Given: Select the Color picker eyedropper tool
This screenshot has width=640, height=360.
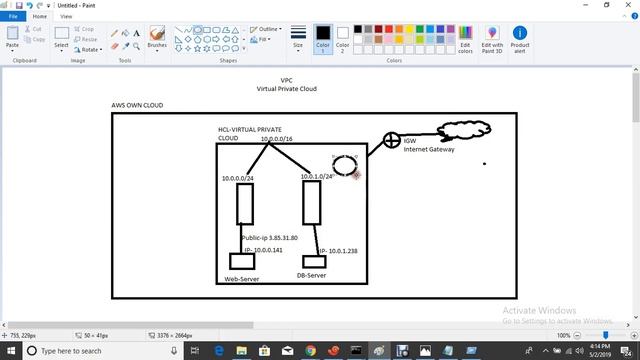Looking at the screenshot, I should (x=125, y=47).
